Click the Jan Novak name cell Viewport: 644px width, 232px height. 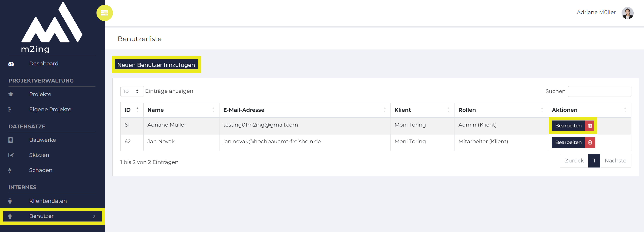(181, 142)
